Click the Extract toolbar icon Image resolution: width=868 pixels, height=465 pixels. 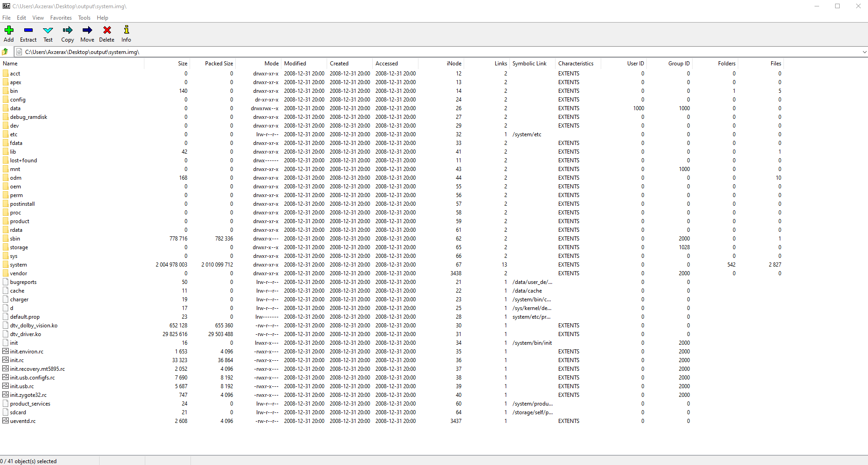(28, 30)
